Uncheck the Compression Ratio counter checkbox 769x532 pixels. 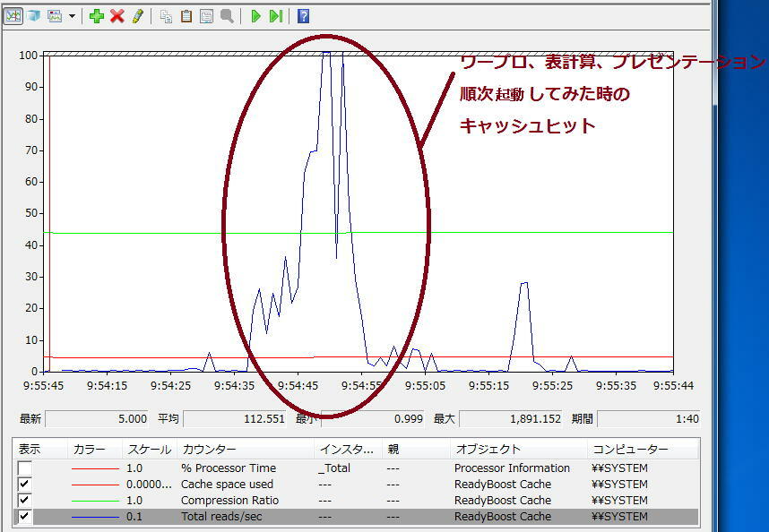(x=25, y=501)
